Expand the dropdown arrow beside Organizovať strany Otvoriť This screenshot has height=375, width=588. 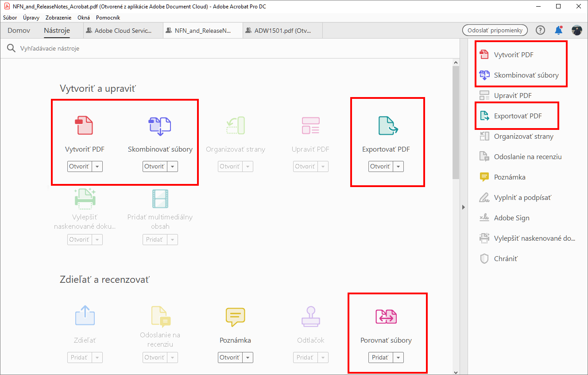tap(248, 167)
